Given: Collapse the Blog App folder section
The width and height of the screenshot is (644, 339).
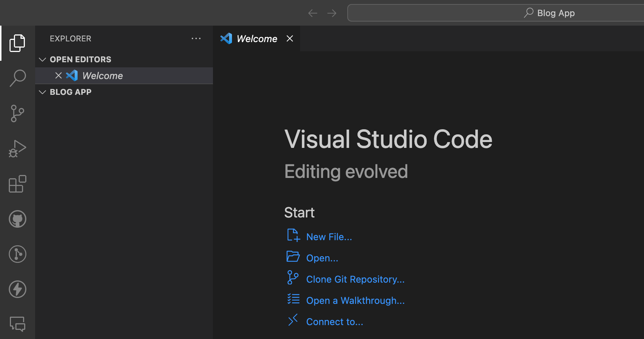Looking at the screenshot, I should pyautogui.click(x=42, y=92).
